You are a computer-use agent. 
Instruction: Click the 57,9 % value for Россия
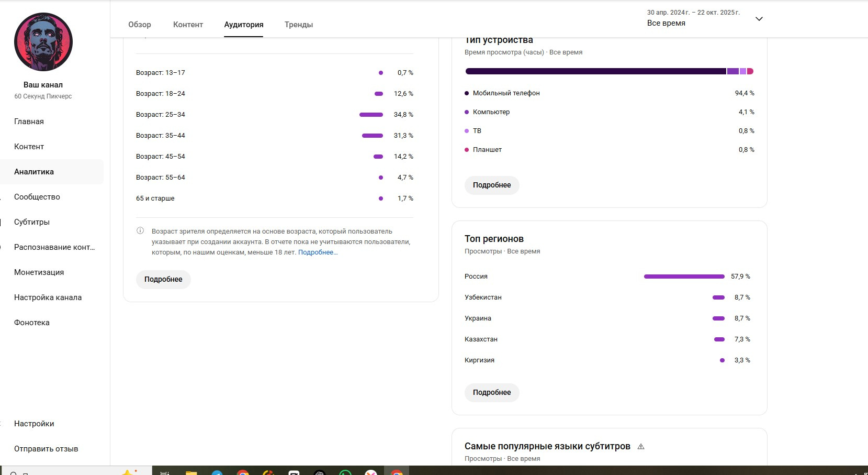click(x=740, y=277)
